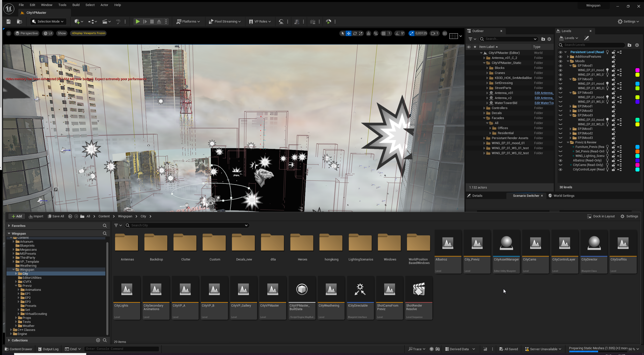This screenshot has height=355, width=644.
Task: Select the rotate gizmo tool
Action: (x=355, y=33)
